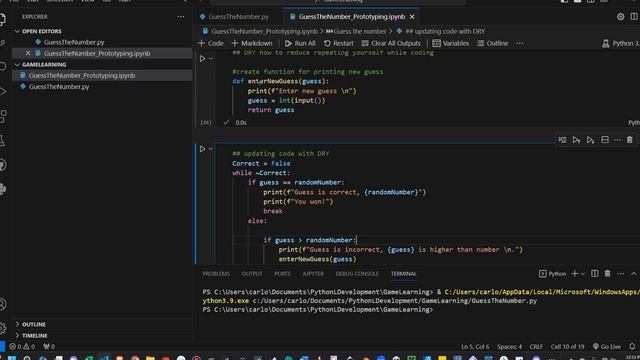Click 'Spaces: 4' indentation status item

click(x=509, y=347)
